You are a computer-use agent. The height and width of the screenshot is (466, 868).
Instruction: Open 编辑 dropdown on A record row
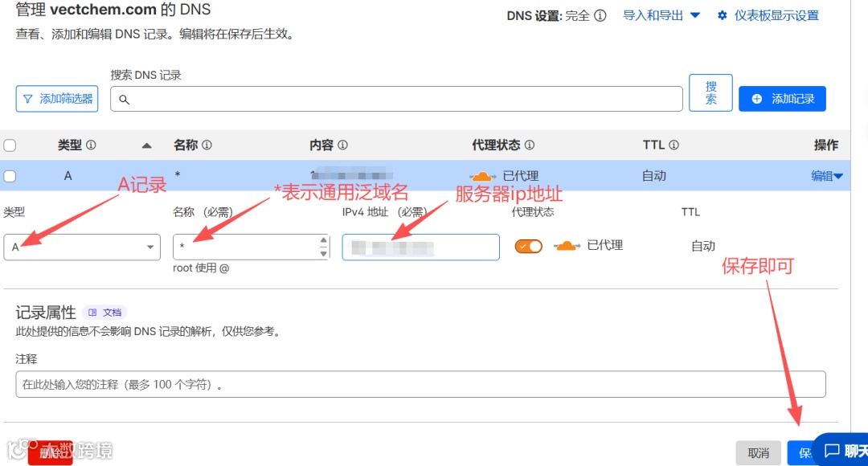point(827,176)
